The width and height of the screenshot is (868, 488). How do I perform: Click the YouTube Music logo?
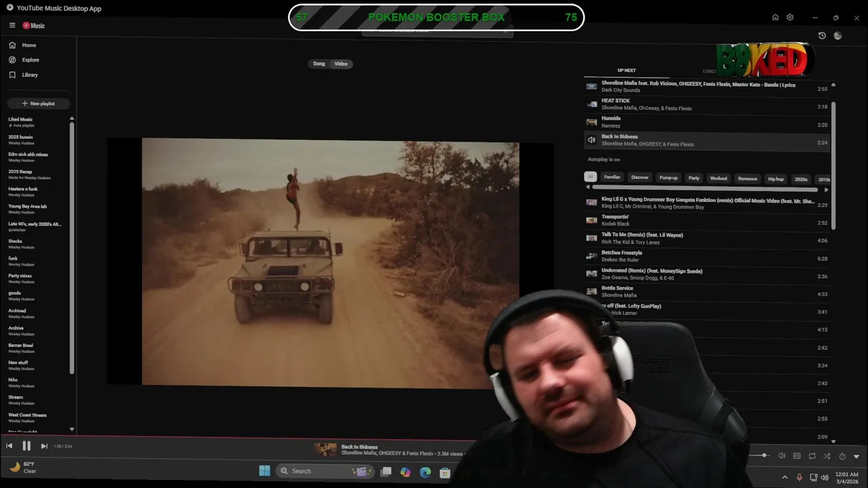click(x=34, y=26)
